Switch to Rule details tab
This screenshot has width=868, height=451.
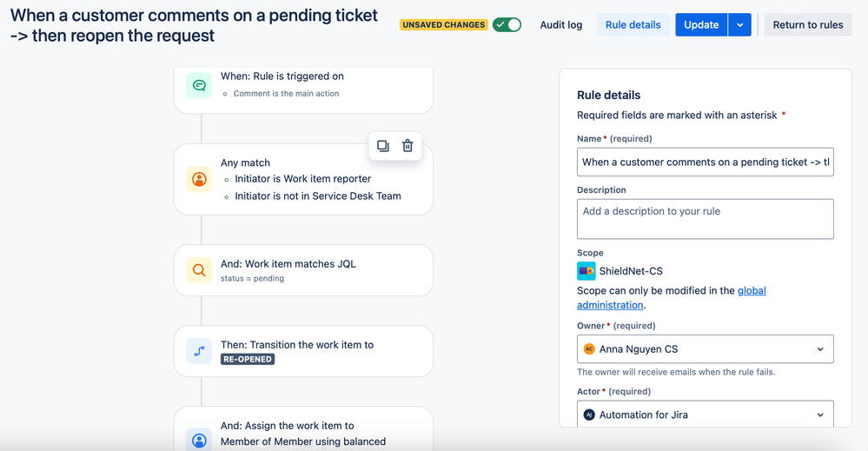click(633, 25)
